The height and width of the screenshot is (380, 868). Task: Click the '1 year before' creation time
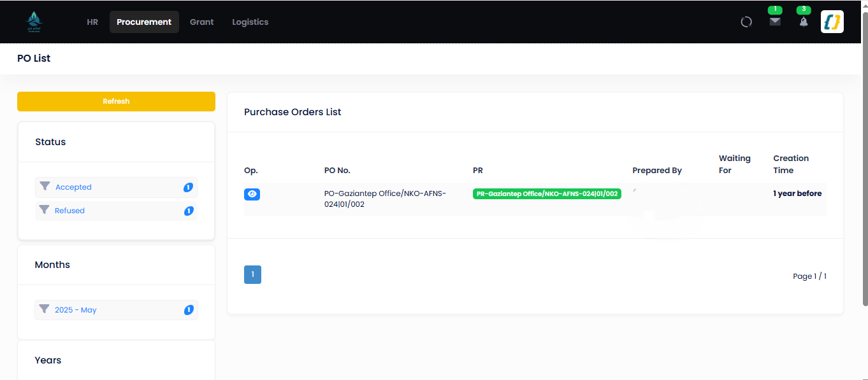797,194
